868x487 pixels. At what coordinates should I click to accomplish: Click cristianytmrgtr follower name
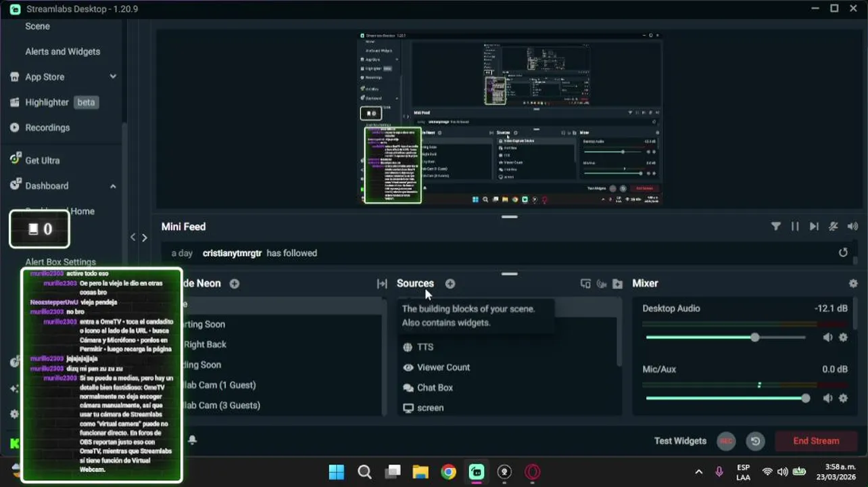coord(232,253)
